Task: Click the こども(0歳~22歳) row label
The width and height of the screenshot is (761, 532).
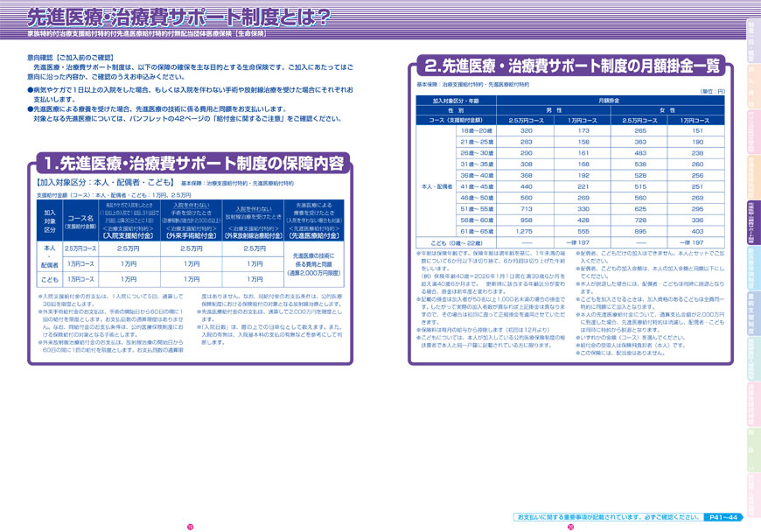Action: point(457,242)
